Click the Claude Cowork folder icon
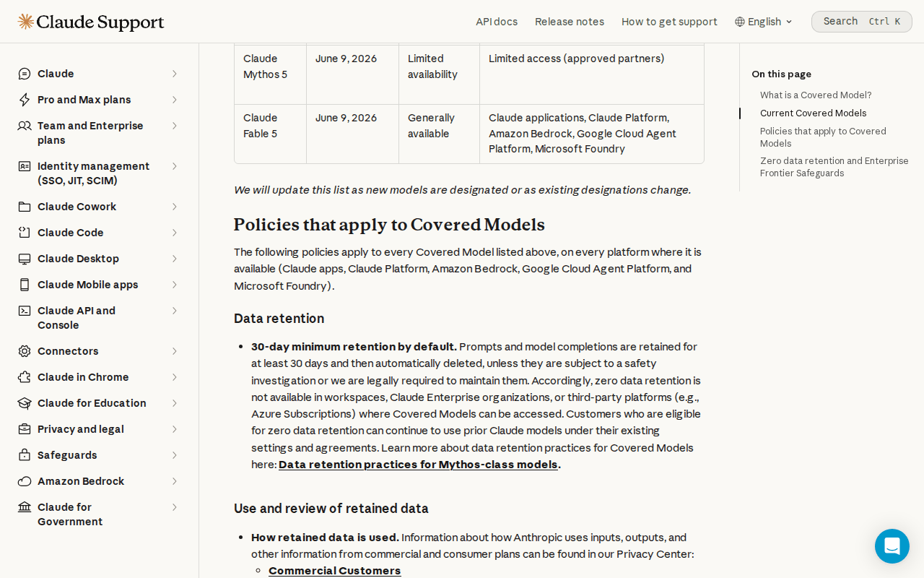 (x=25, y=207)
